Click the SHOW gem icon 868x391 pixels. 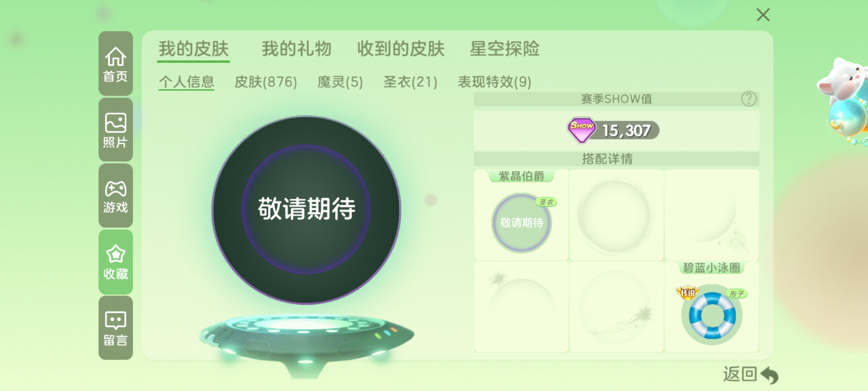click(581, 130)
